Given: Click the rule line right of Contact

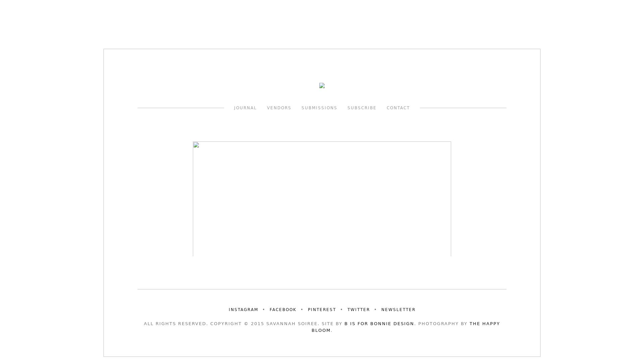Looking at the screenshot, I should [x=463, y=108].
